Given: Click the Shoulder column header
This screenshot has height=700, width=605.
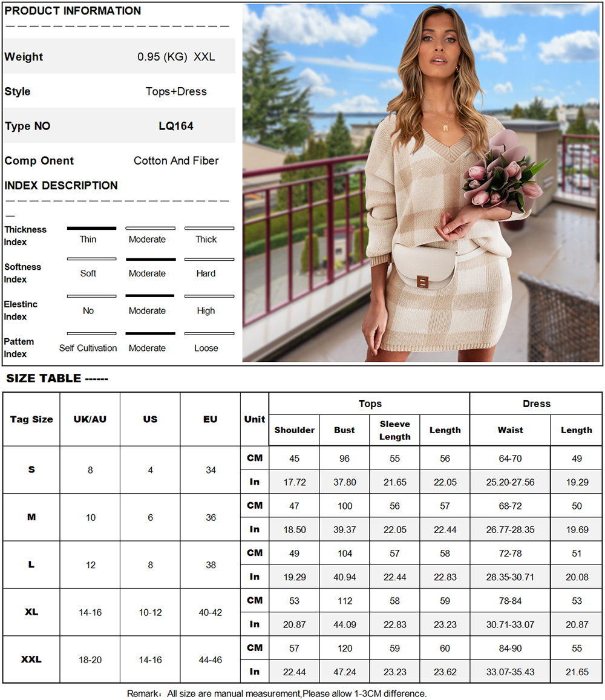Looking at the screenshot, I should [294, 430].
